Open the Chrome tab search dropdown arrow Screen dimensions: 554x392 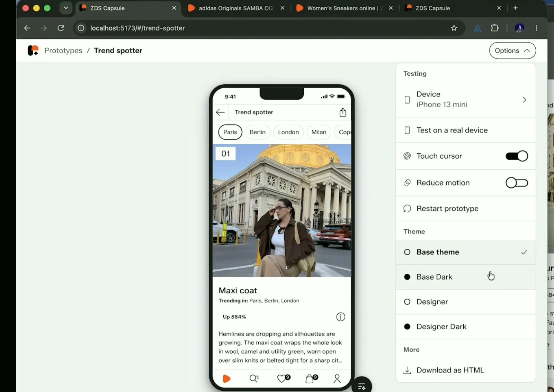(66, 8)
